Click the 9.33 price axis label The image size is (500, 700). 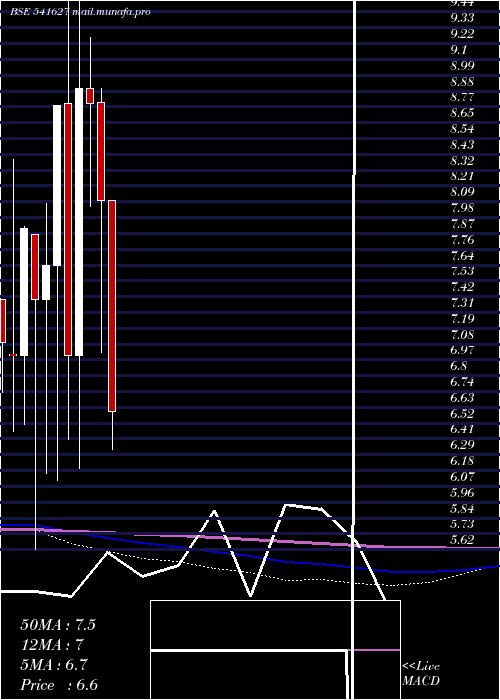click(x=462, y=18)
